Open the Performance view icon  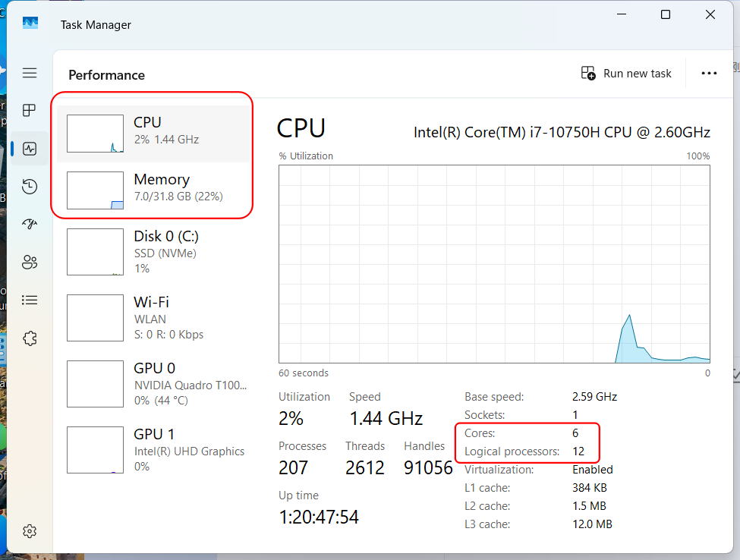pyautogui.click(x=30, y=148)
